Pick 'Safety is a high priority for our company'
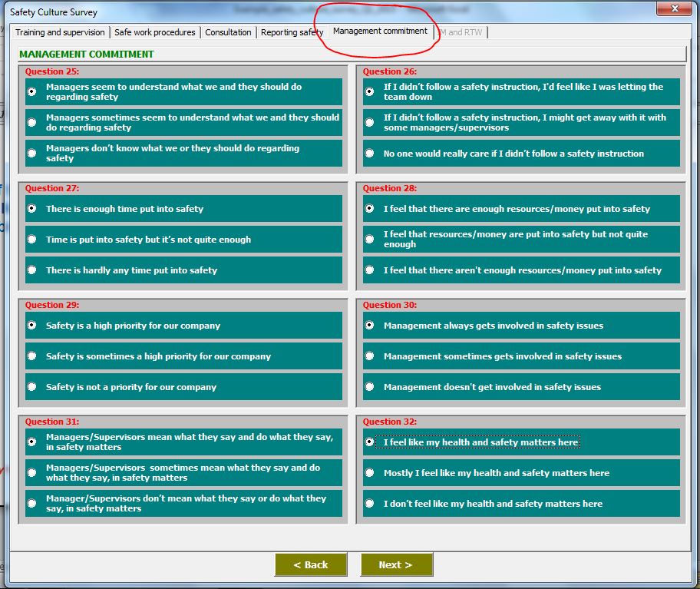The width and height of the screenshot is (700, 589). [31, 325]
